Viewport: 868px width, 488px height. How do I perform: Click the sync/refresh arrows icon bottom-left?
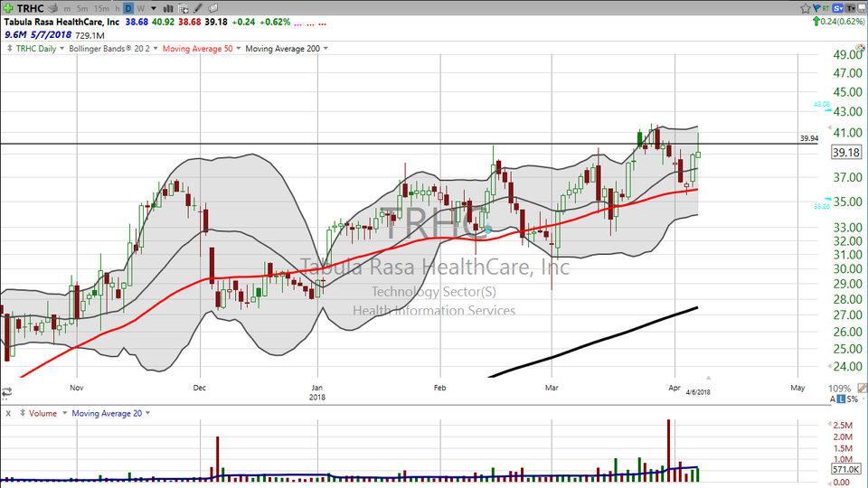[x=6, y=393]
